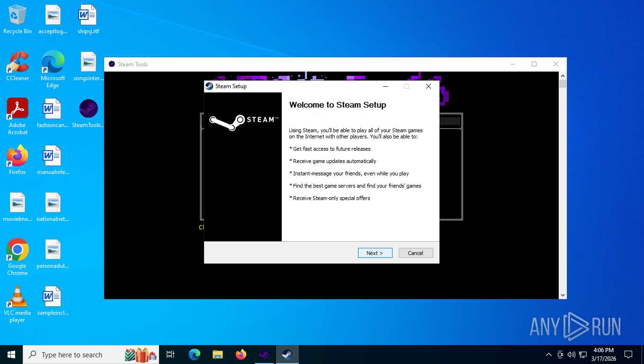The width and height of the screenshot is (644, 364).
Task: Close the Steam Setup dialog
Action: pos(429,86)
